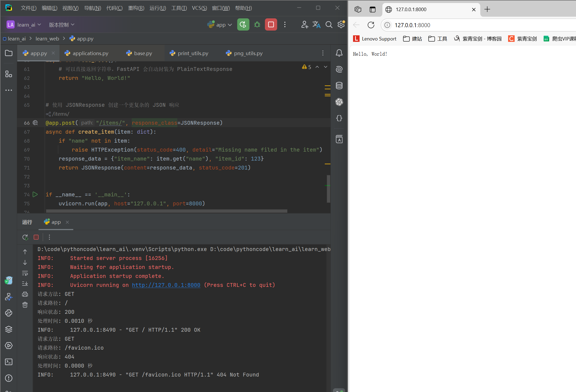Image resolution: width=576 pixels, height=392 pixels.
Task: Toggle scroll to end in console
Action: [25, 284]
